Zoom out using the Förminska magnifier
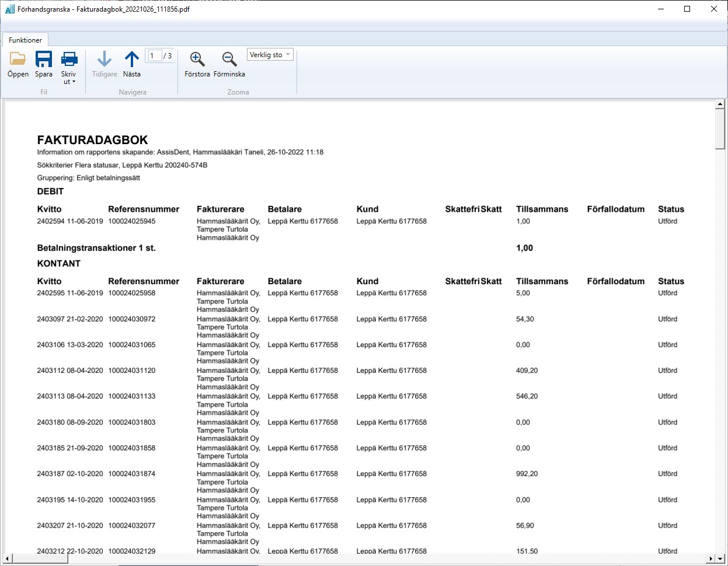Image resolution: width=728 pixels, height=566 pixels. point(229,64)
